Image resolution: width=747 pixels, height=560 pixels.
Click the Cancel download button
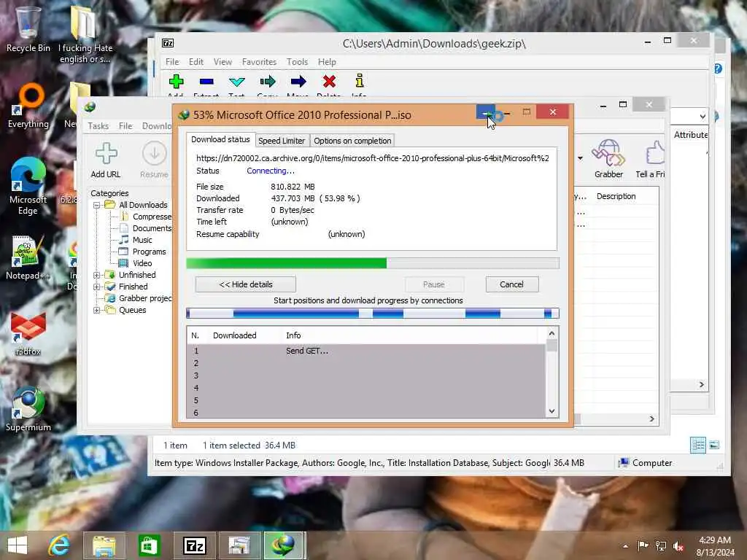pos(511,284)
